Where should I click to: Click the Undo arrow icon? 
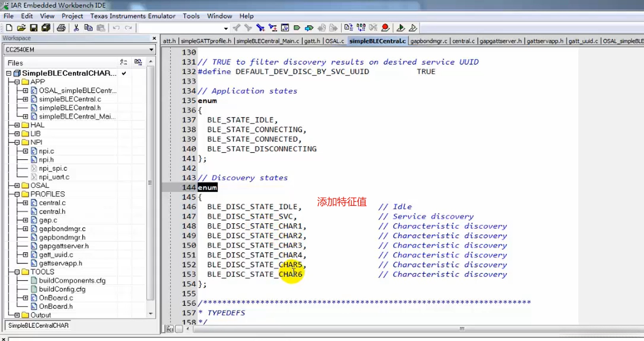pos(116,28)
